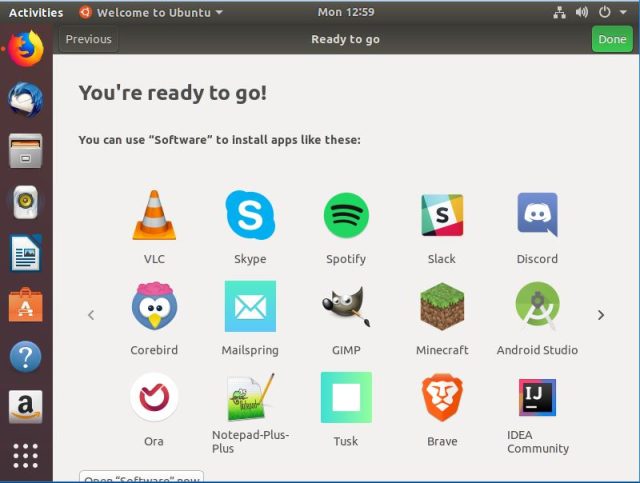Open the Spotify app icon
Viewport: 640px width, 483px height.
[x=346, y=215]
